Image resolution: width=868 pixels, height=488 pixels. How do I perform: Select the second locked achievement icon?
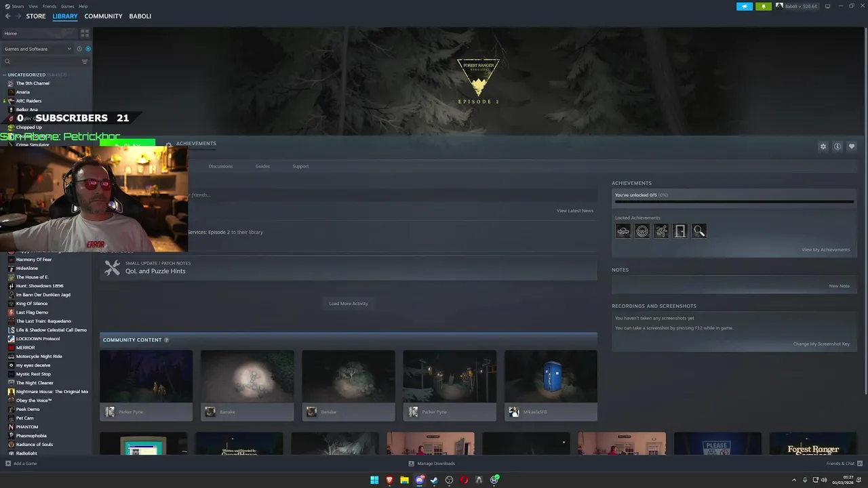(642, 231)
